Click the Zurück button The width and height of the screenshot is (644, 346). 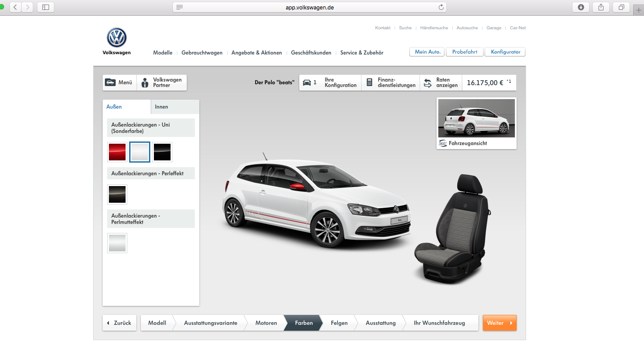[119, 323]
